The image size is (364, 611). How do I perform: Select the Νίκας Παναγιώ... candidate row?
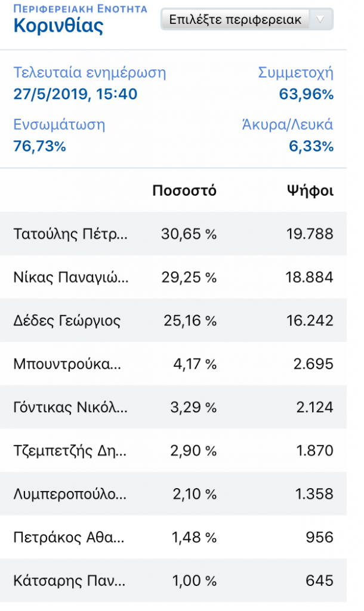[x=173, y=277]
